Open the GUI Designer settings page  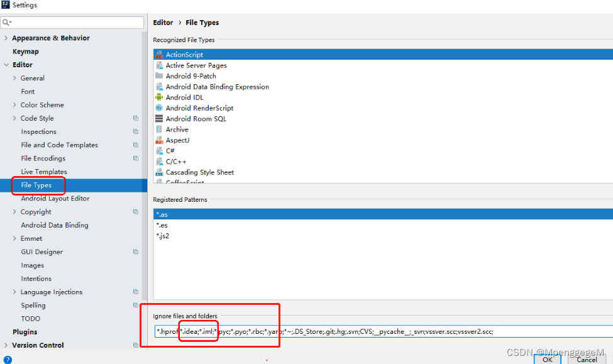42,252
